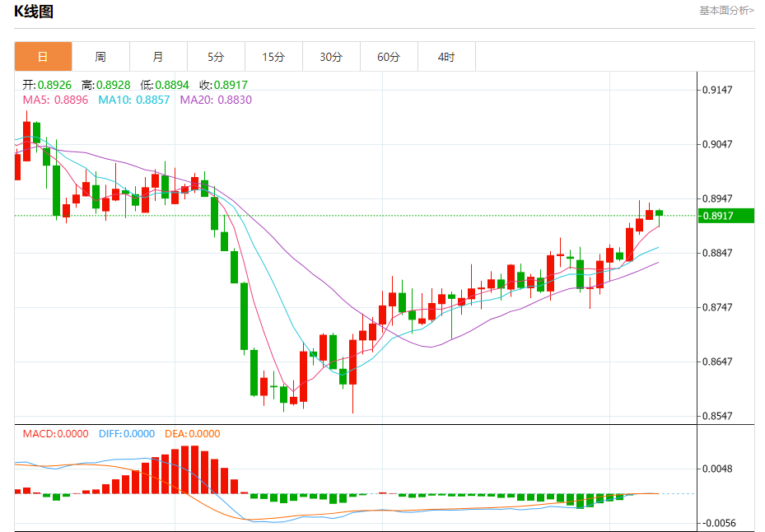
Task: Click the 开:0.8926 open value
Action: coord(47,85)
